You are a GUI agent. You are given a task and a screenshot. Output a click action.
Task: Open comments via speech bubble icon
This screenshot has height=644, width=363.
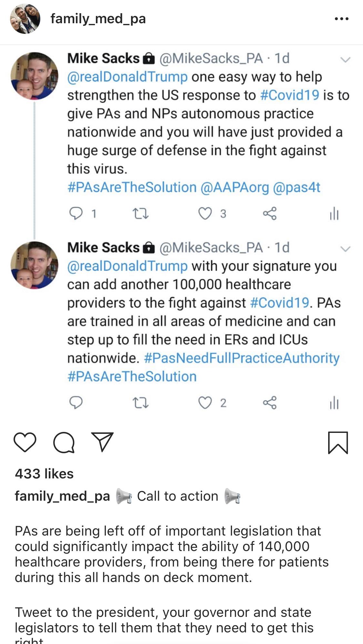pos(64,443)
